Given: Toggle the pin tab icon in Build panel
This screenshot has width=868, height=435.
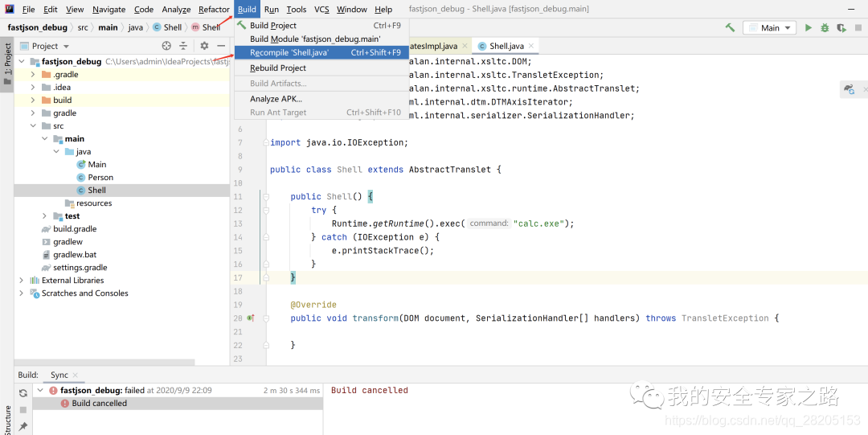Looking at the screenshot, I should pos(23,426).
